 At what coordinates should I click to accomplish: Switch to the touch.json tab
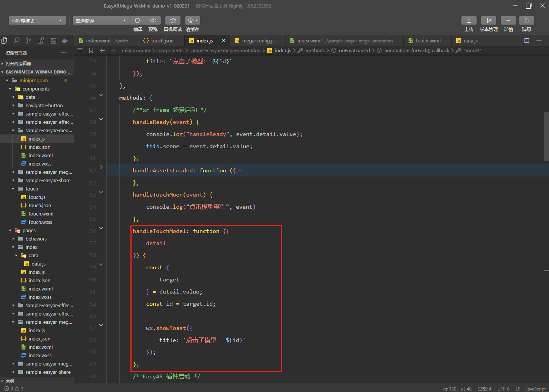pos(162,41)
